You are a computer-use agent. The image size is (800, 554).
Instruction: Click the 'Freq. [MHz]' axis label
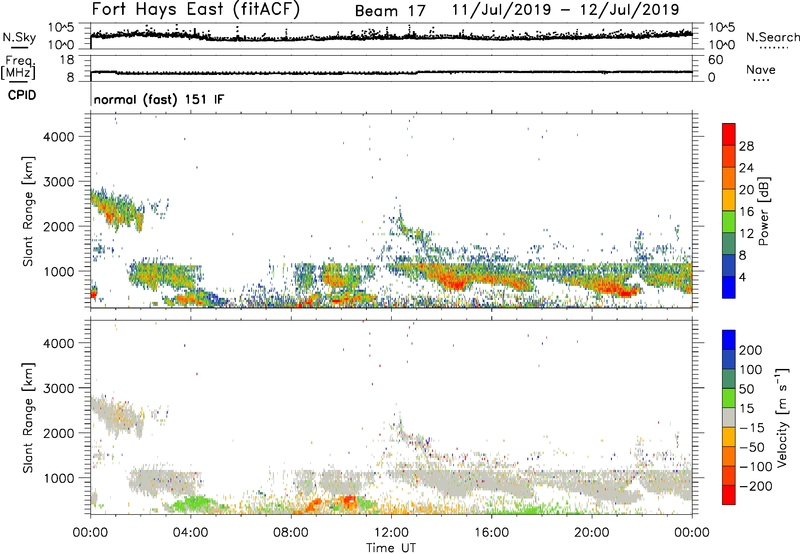pyautogui.click(x=19, y=67)
